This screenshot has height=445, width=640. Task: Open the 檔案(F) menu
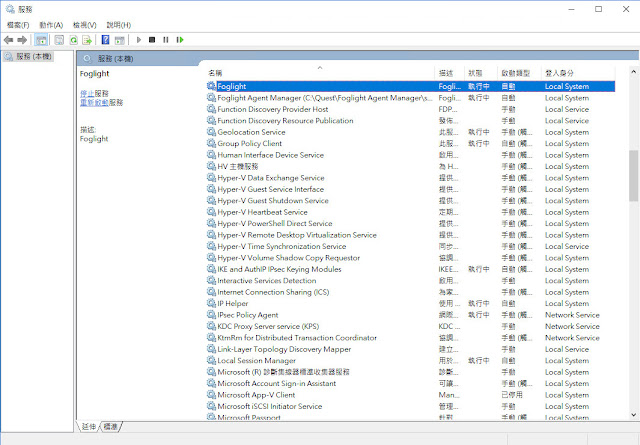point(18,25)
